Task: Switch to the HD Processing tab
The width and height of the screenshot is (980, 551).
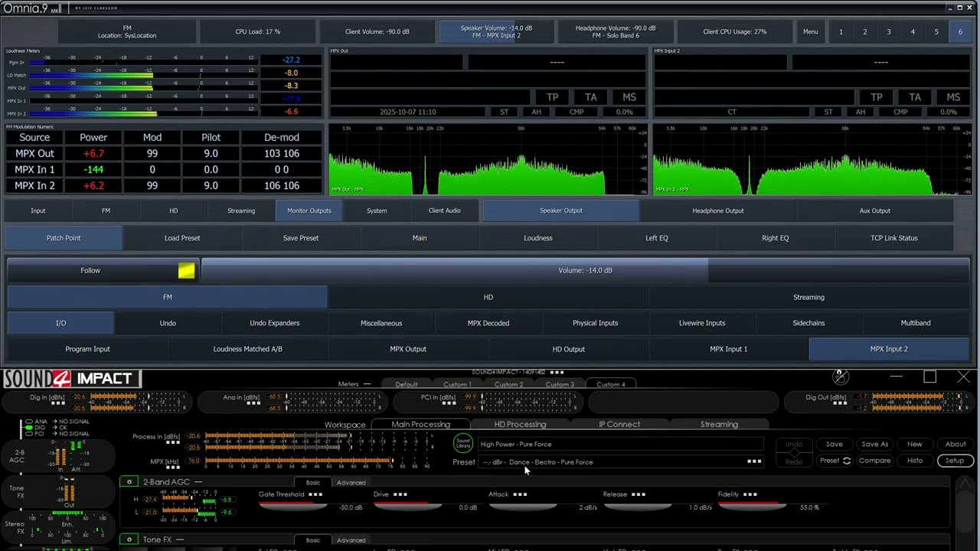Action: (x=520, y=424)
